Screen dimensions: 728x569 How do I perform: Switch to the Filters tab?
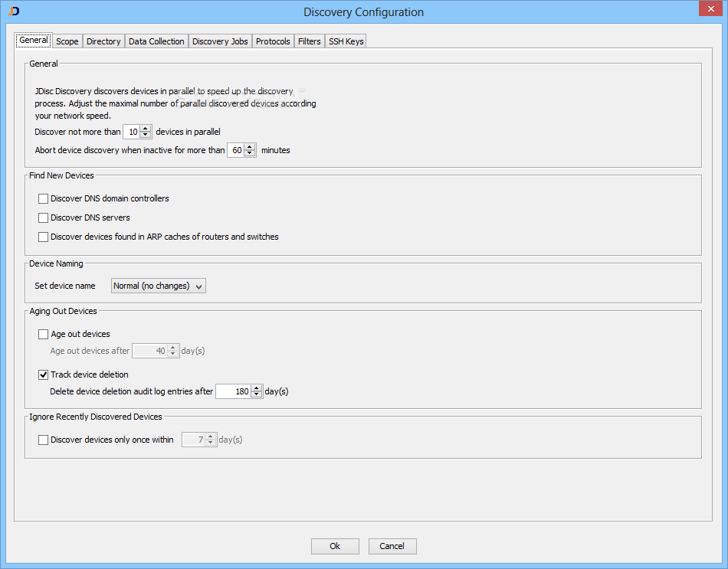[310, 41]
